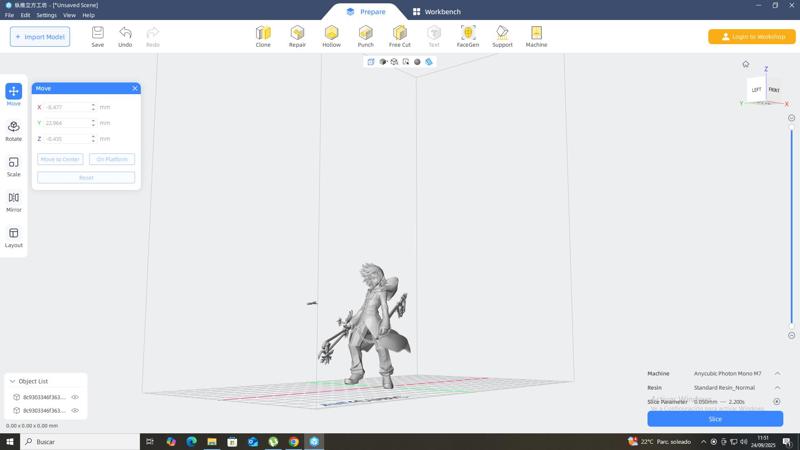Open Microsoft Edge from the taskbar
The width and height of the screenshot is (800, 450).
191,441
